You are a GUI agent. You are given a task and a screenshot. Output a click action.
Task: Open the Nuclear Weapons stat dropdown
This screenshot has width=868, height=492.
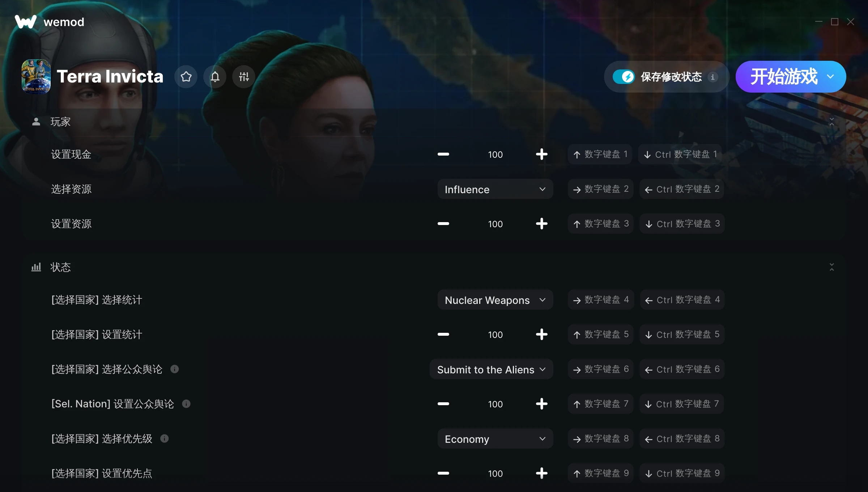[x=495, y=300]
